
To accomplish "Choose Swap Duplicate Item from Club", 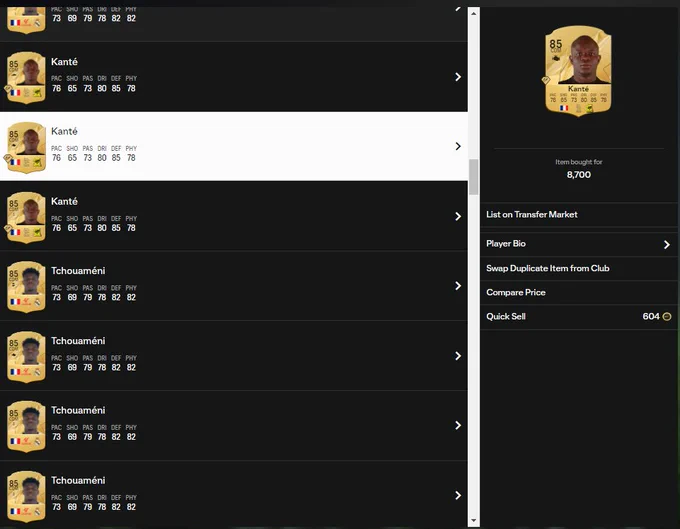I will click(579, 268).
